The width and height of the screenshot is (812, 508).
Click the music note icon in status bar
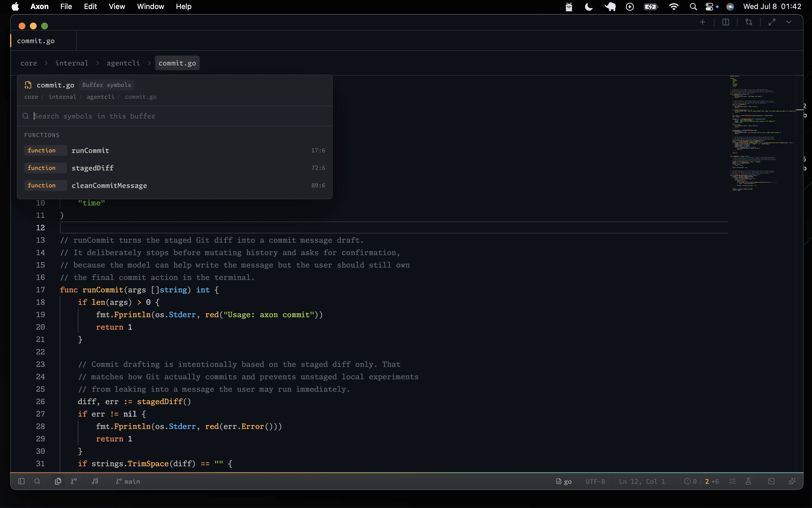(x=95, y=481)
